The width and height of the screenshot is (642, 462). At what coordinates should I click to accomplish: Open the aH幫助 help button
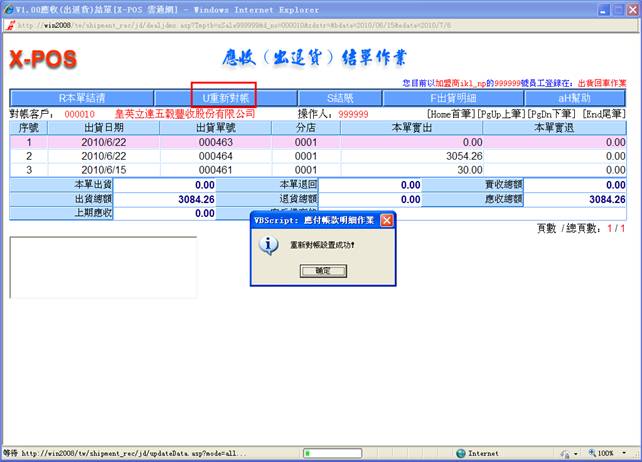tap(573, 99)
